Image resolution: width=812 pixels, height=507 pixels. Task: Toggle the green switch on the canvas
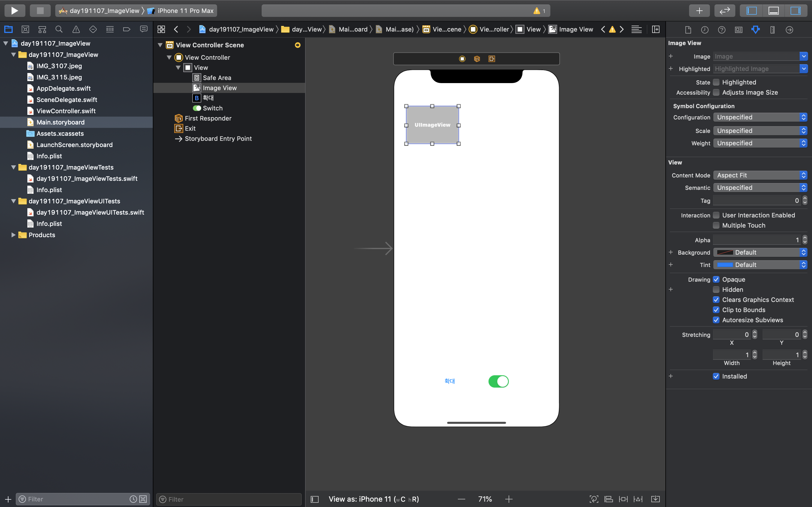click(498, 381)
